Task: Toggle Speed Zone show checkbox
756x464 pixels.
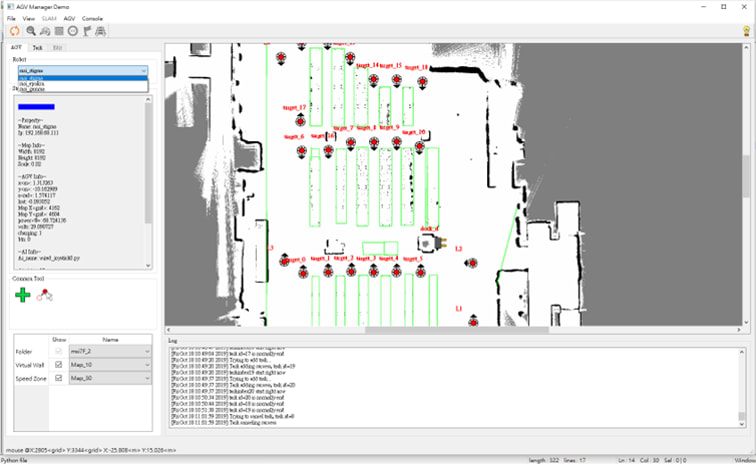Action: (x=59, y=378)
